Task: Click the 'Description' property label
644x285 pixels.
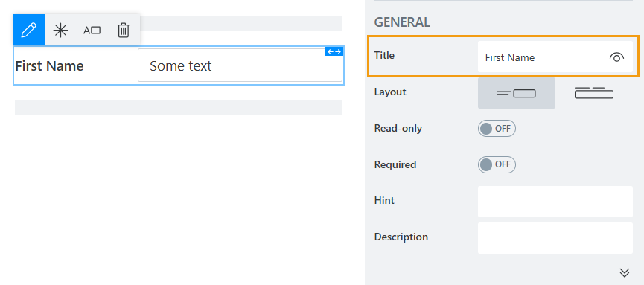Action: [x=401, y=237]
